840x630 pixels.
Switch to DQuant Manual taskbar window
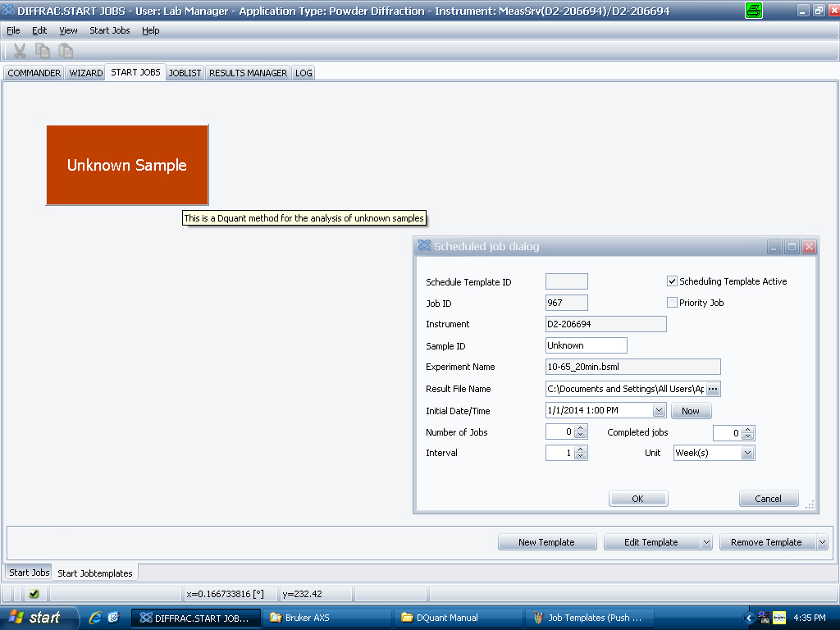point(458,618)
